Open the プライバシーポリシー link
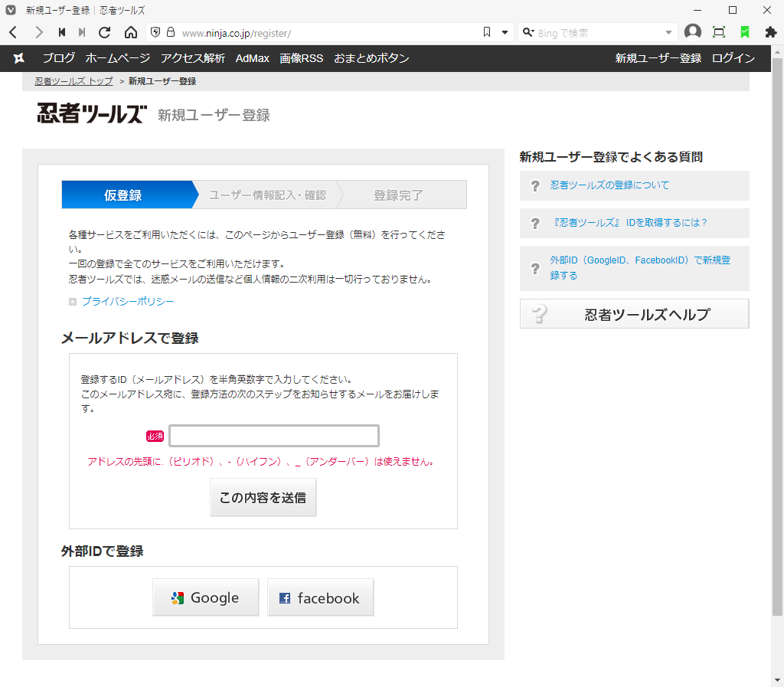784x687 pixels. [x=128, y=301]
